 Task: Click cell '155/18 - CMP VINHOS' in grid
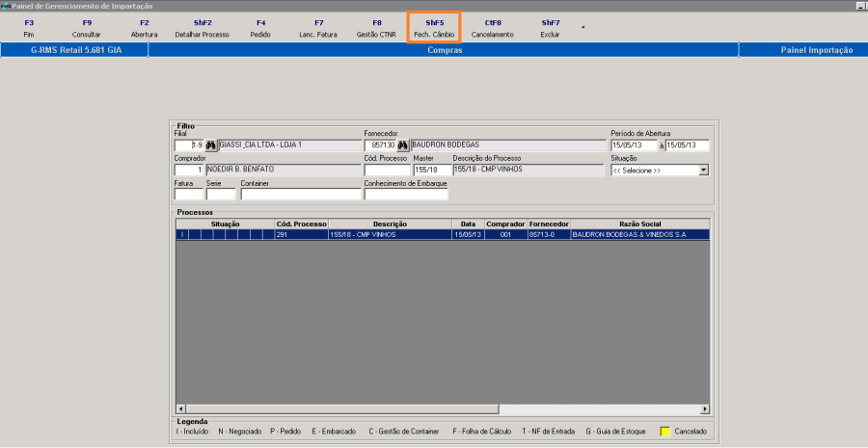coord(391,234)
